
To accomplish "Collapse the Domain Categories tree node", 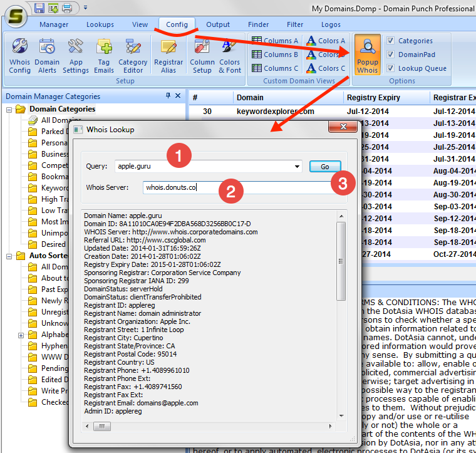I will [11, 110].
